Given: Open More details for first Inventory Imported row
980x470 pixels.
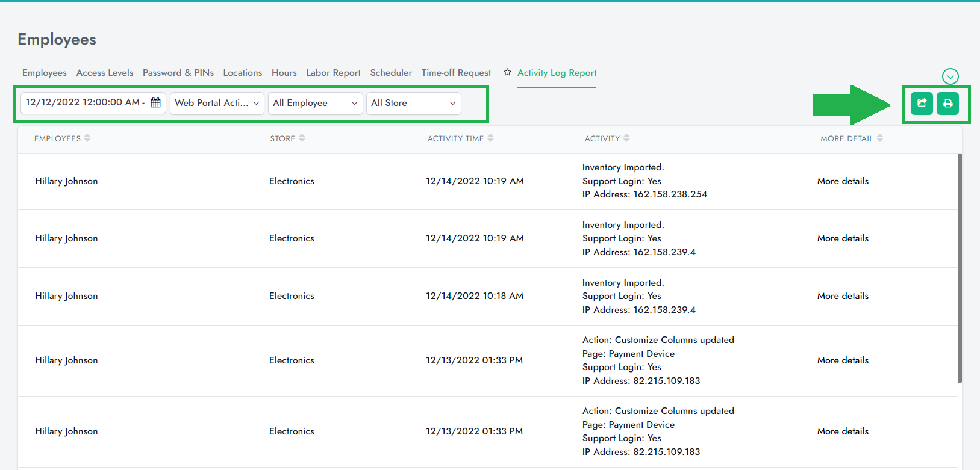Looking at the screenshot, I should (843, 181).
